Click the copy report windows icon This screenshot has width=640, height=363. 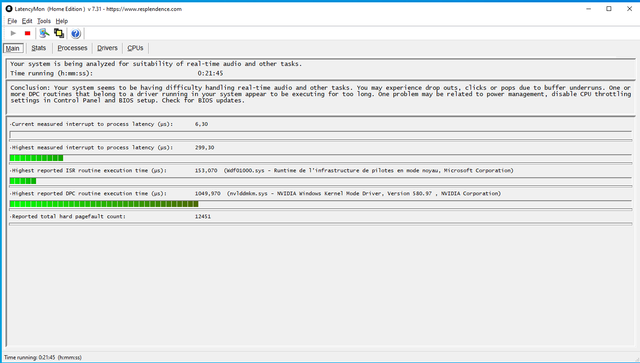pyautogui.click(x=59, y=33)
